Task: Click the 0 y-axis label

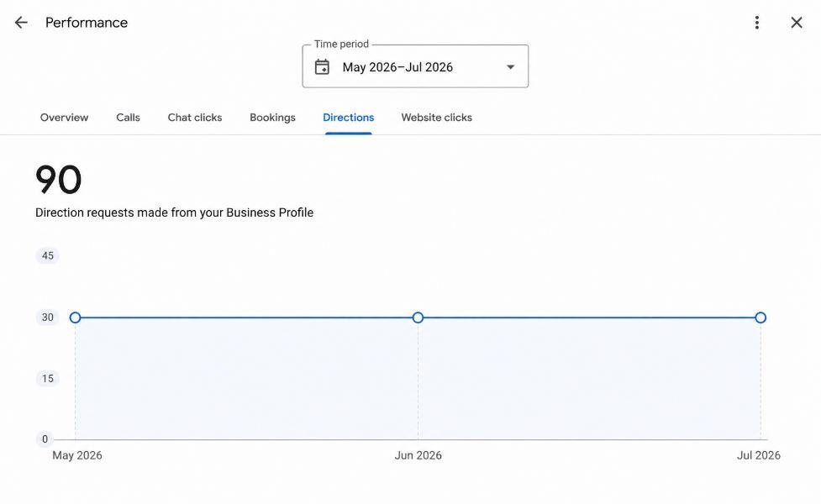Action: click(45, 439)
